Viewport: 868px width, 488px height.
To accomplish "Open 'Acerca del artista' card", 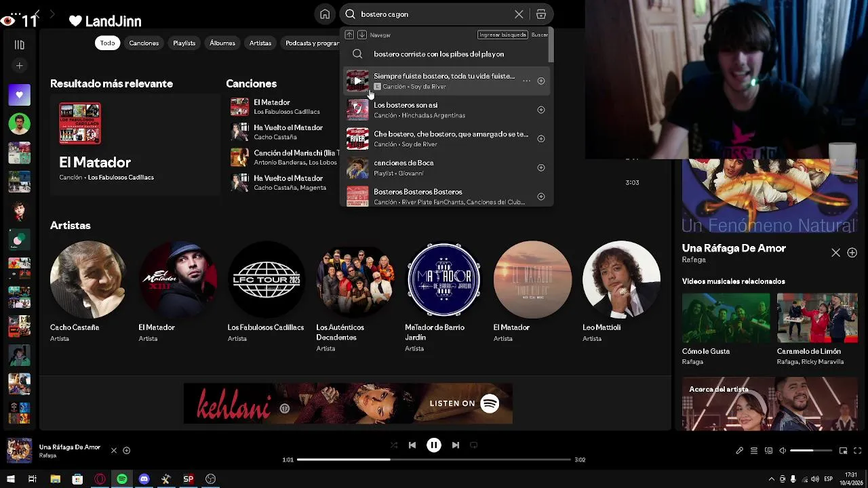I will point(770,404).
